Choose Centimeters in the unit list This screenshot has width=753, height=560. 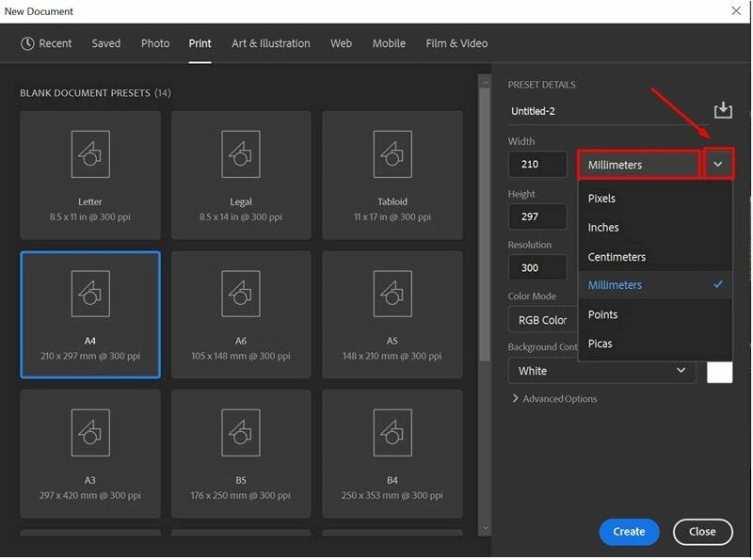pyautogui.click(x=617, y=256)
